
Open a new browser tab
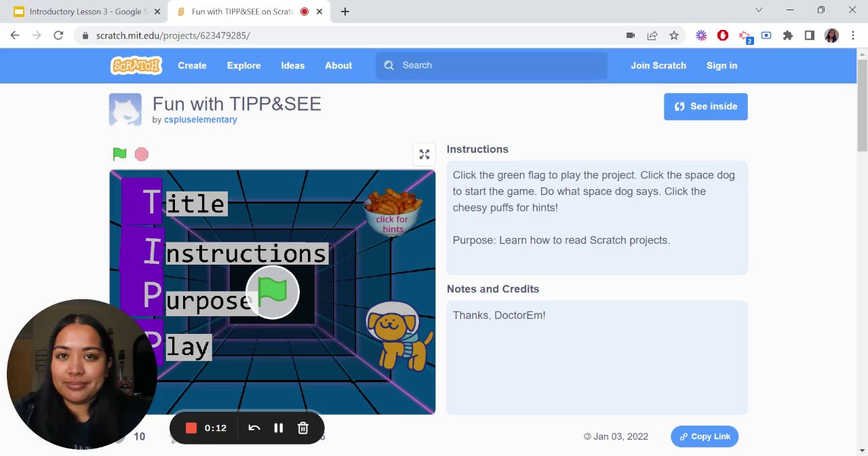344,12
